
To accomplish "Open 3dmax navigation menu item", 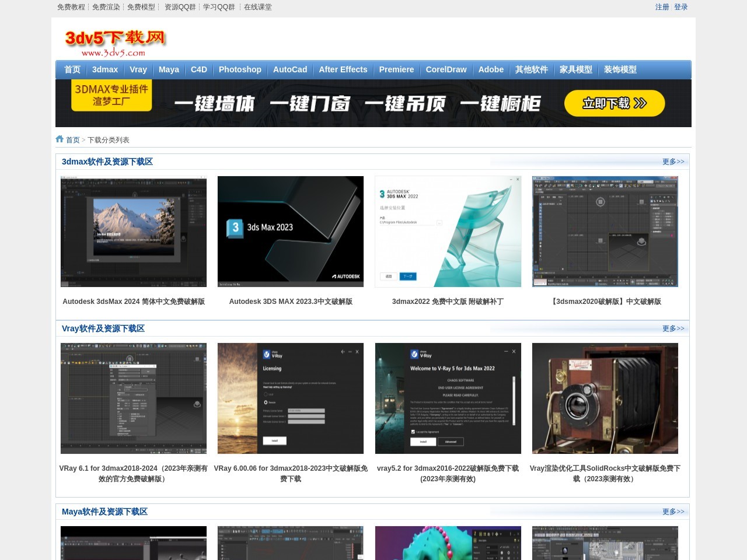I will click(x=105, y=69).
